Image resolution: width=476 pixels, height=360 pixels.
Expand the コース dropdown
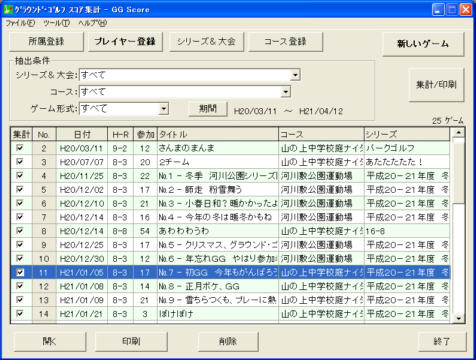[285, 92]
